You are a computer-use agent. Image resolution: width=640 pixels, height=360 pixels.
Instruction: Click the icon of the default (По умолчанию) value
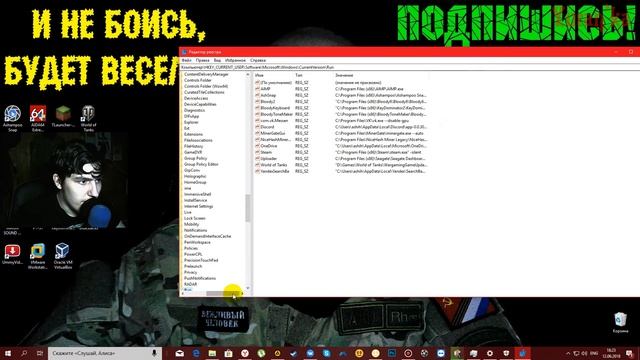tap(257, 82)
